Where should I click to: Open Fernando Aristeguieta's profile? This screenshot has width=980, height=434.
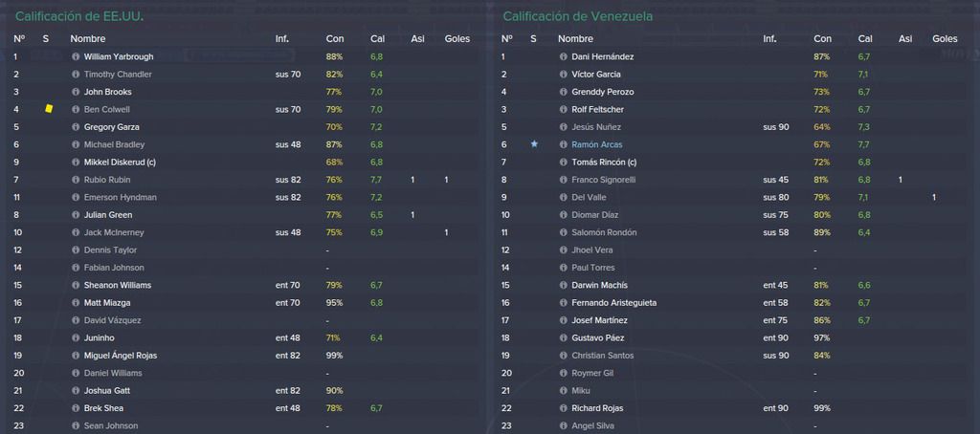coord(613,303)
